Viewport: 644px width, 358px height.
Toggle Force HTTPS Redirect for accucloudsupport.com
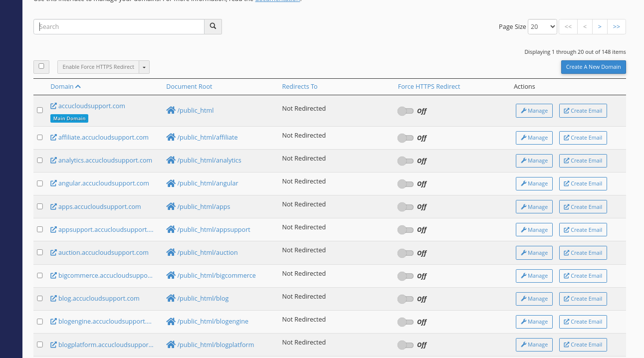[405, 111]
